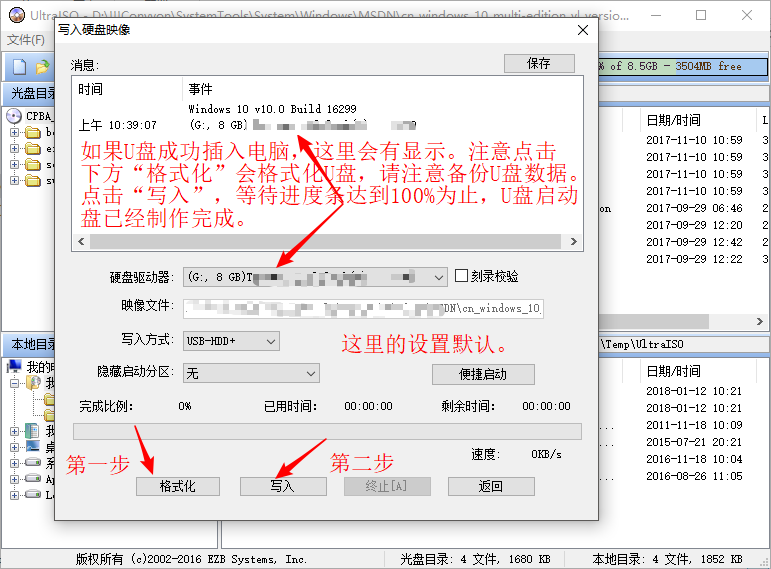Minimize the UltraISO main window
The image size is (771, 569).
[656, 15]
